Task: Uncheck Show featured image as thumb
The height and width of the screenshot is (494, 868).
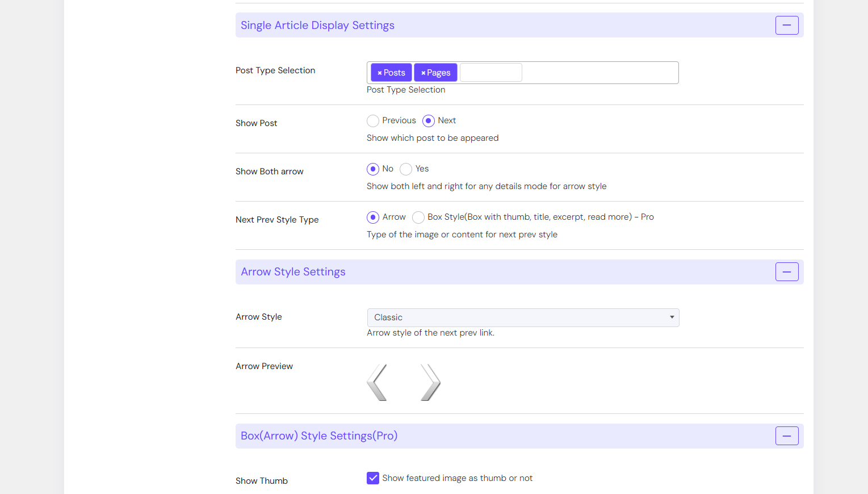Action: click(373, 478)
